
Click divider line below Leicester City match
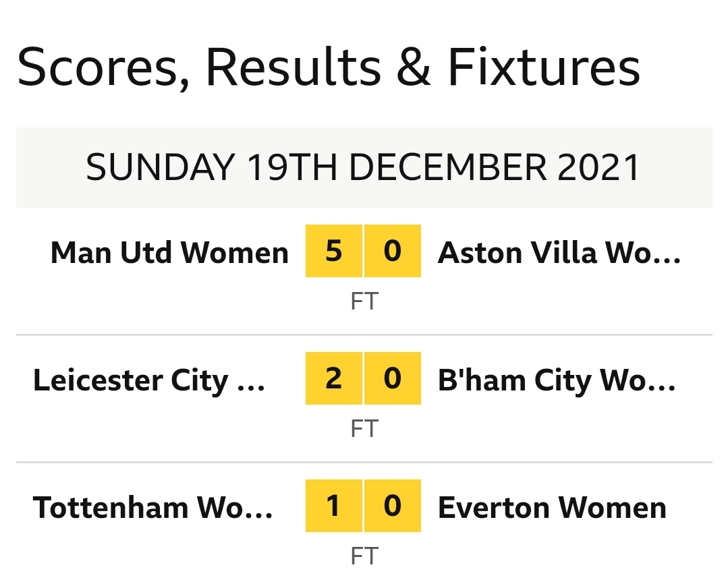point(364,462)
